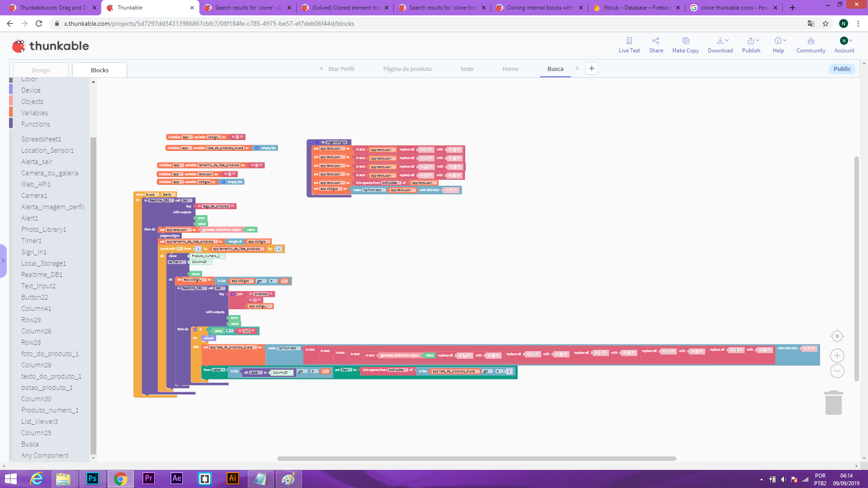
Task: Open Premiere Pro from taskbar
Action: tap(148, 479)
